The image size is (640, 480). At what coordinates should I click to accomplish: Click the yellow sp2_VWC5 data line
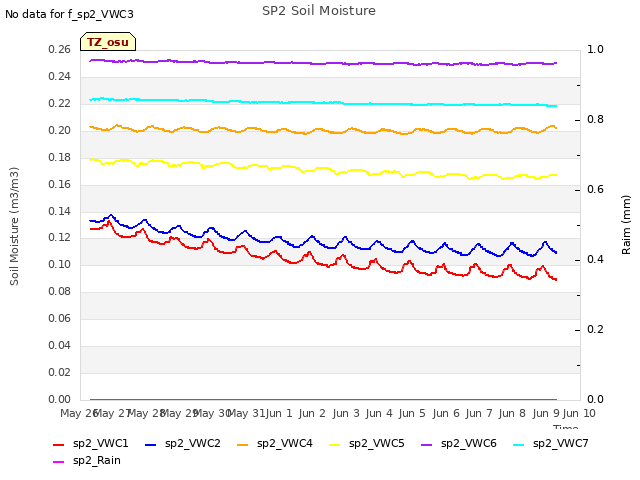coord(322,168)
